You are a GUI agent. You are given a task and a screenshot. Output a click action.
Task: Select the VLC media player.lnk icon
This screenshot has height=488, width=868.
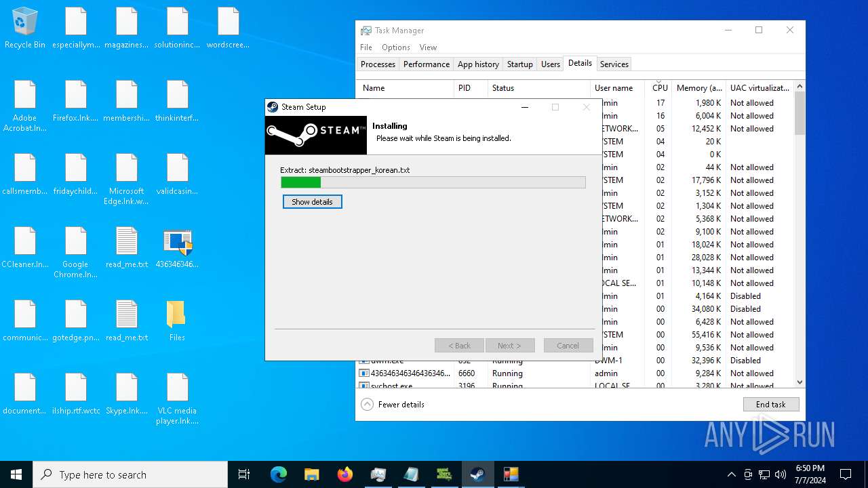tap(178, 399)
